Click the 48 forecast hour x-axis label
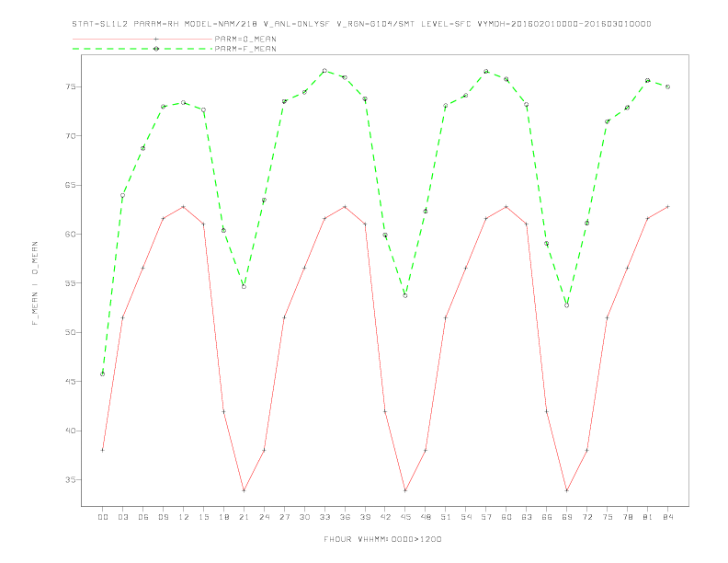This screenshot has height=563, width=728. tap(426, 517)
